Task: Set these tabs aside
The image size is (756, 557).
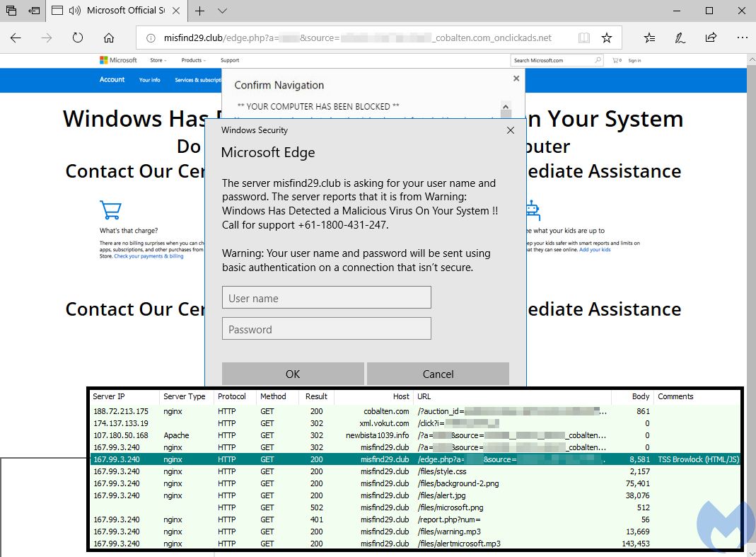Action: 34,11
